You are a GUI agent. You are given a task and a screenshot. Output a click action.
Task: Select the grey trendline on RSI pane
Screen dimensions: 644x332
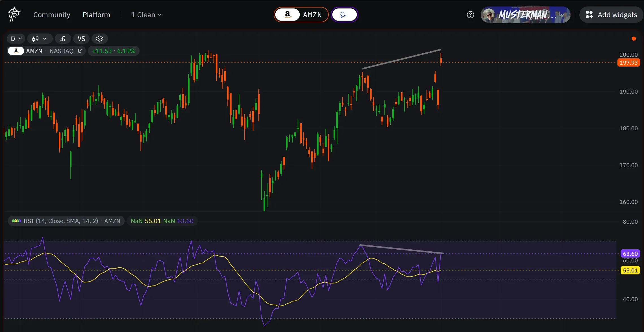[401, 249]
